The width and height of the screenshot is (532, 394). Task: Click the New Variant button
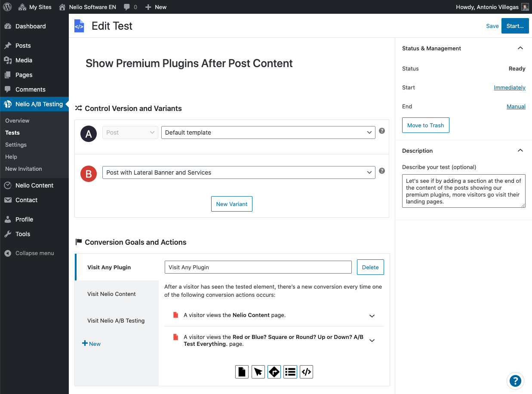[232, 204]
